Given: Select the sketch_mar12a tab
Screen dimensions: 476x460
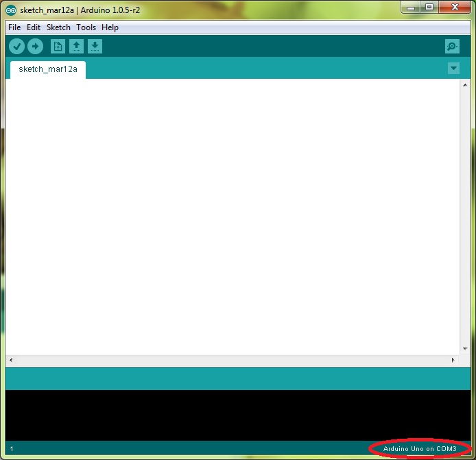Looking at the screenshot, I should click(x=48, y=69).
